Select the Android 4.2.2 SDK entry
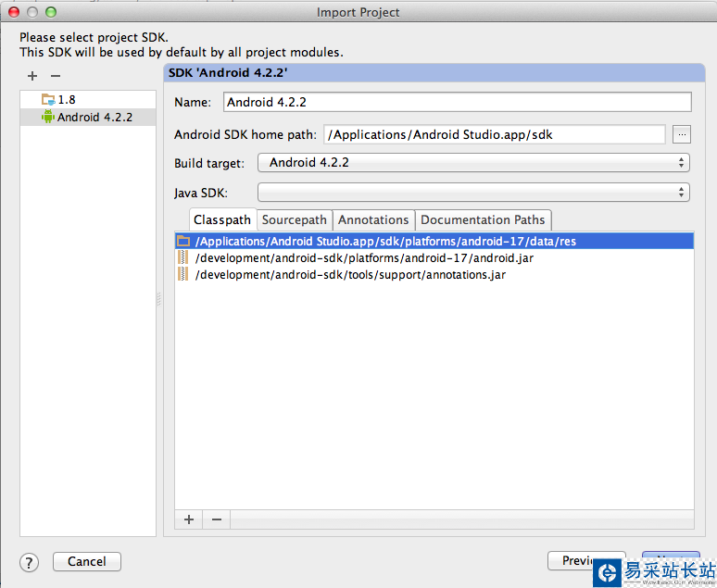 coord(88,117)
